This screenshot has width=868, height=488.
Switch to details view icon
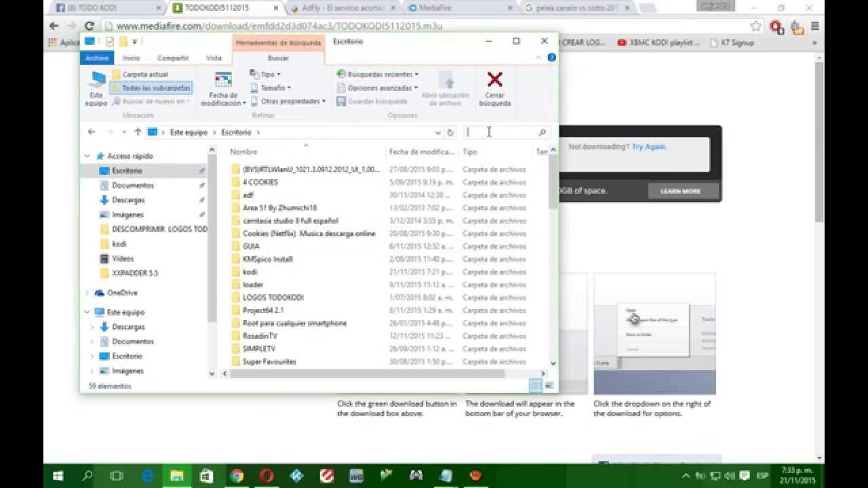(536, 386)
